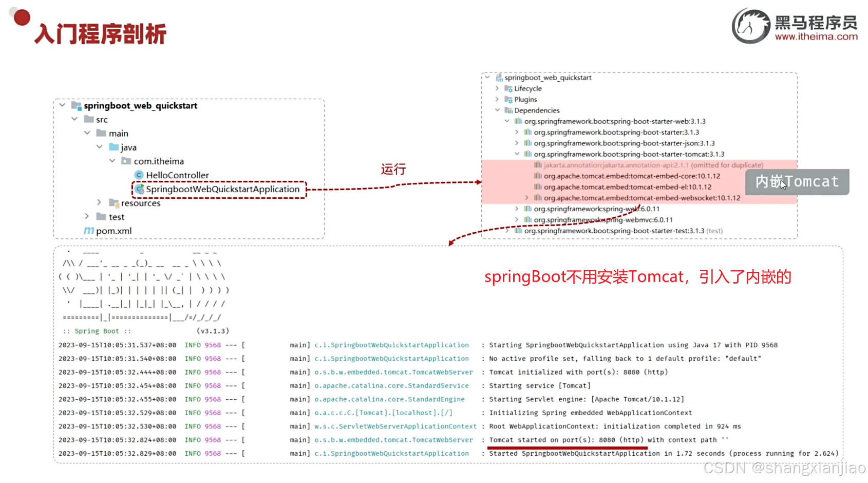Click the Maven root springboot_web_quickstart icon

point(499,78)
